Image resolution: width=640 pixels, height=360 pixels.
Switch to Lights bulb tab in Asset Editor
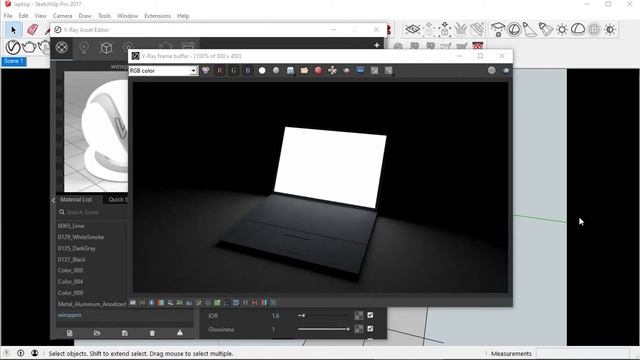coord(84,48)
